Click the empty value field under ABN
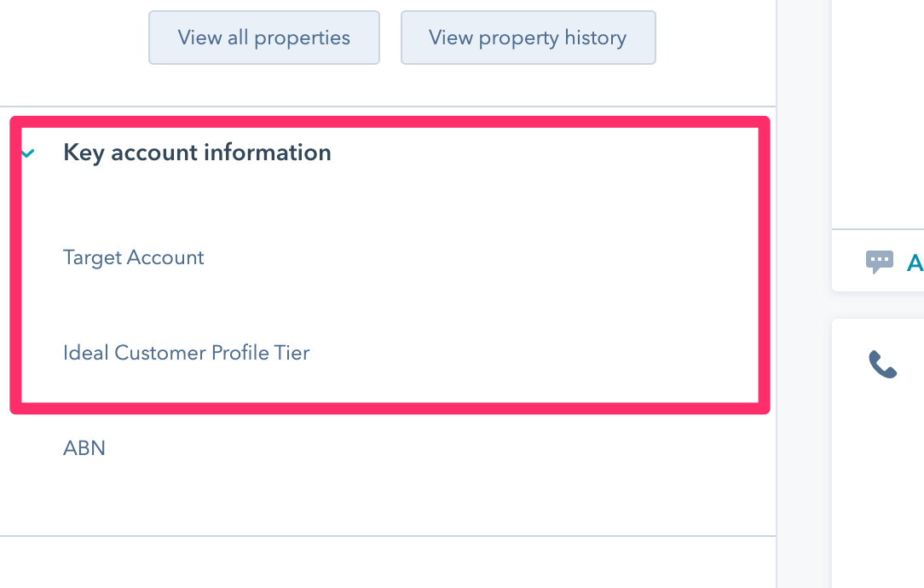 point(256,486)
